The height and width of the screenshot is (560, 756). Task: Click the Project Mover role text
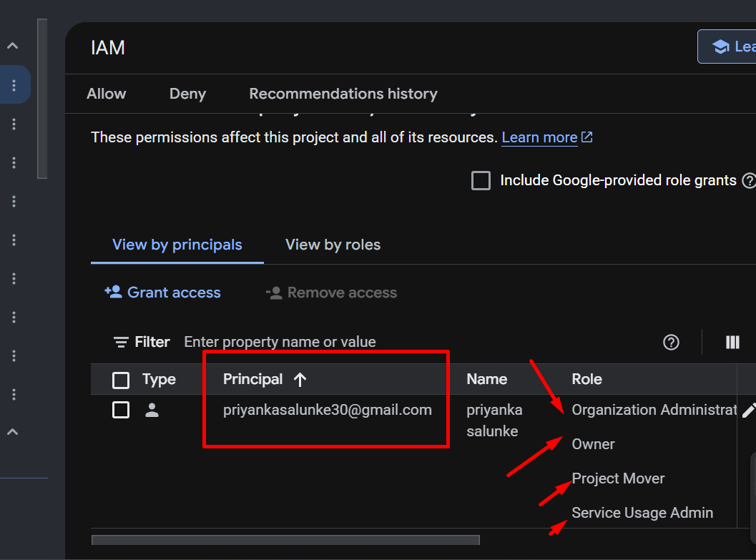(618, 478)
